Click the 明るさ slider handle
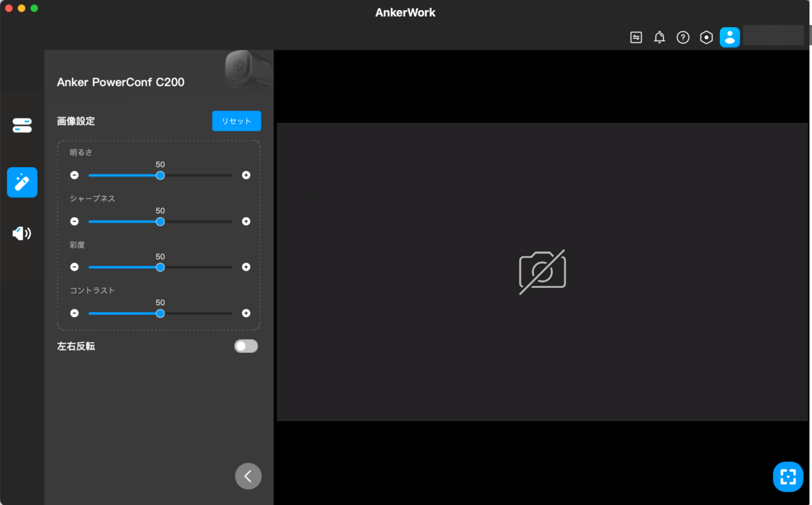This screenshot has height=505, width=812. tap(160, 175)
